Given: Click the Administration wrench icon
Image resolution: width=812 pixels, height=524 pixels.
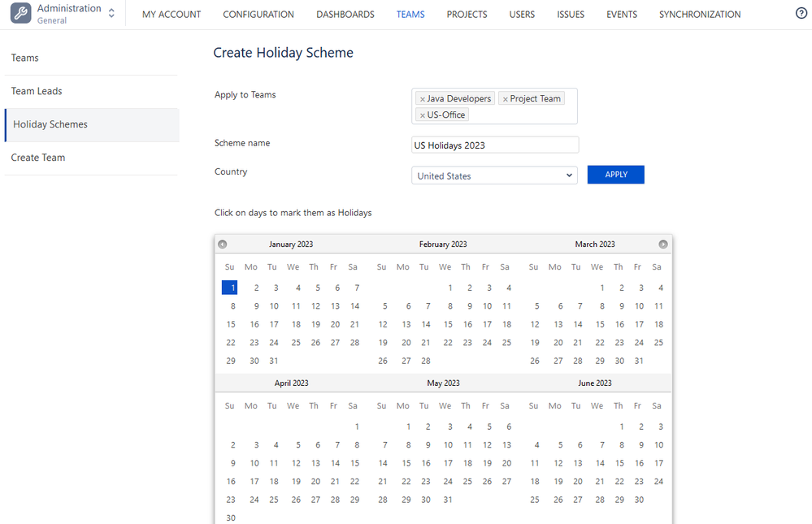Looking at the screenshot, I should [20, 14].
